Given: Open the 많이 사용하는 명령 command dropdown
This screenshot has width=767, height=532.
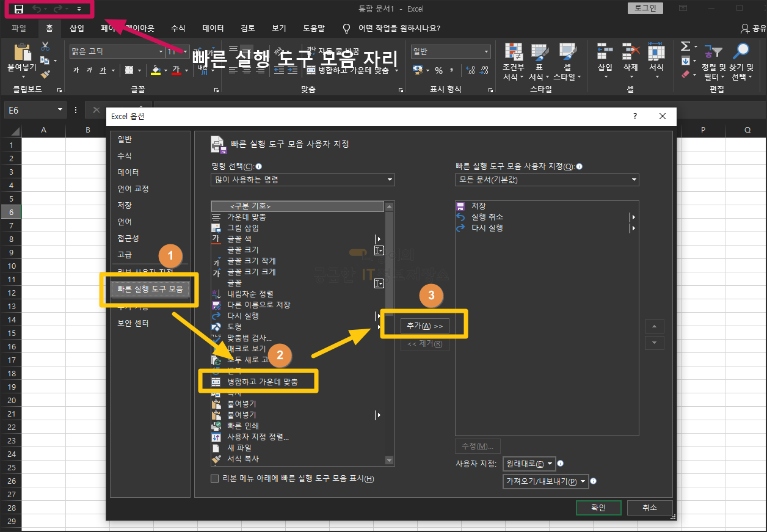Looking at the screenshot, I should [303, 180].
